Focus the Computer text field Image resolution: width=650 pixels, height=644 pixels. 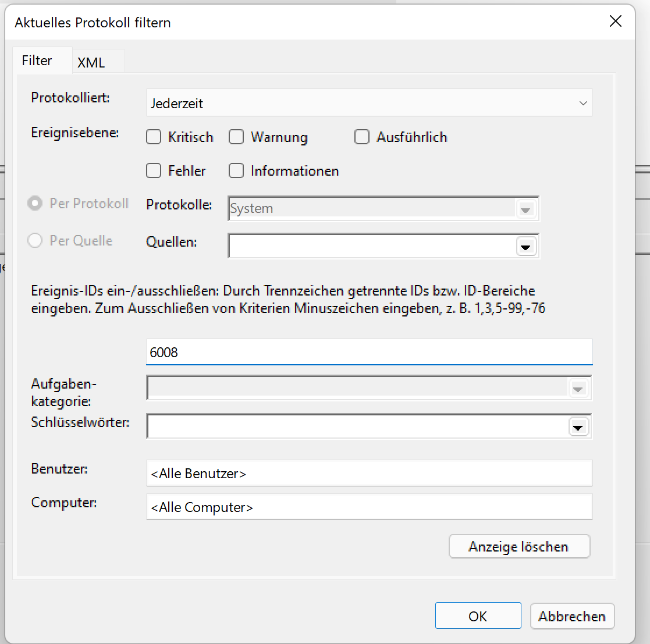point(369,507)
